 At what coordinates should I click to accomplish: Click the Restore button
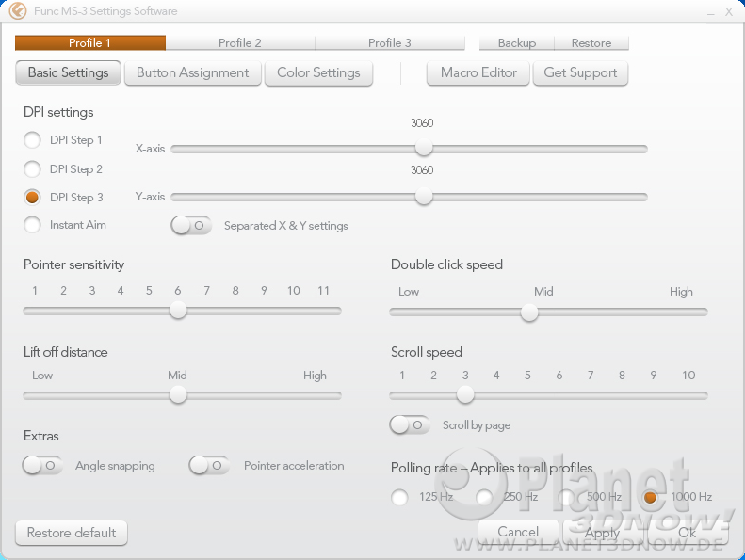point(591,42)
